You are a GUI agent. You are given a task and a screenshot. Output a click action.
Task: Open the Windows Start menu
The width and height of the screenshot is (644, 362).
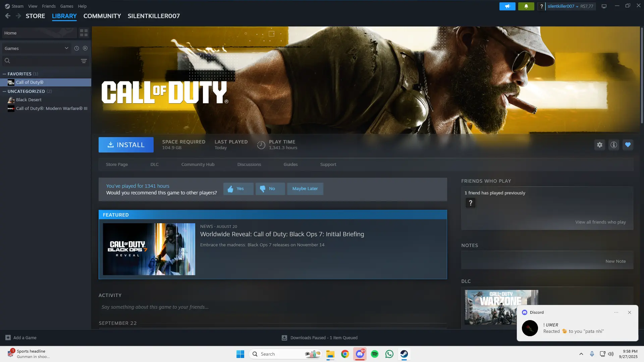tap(240, 354)
